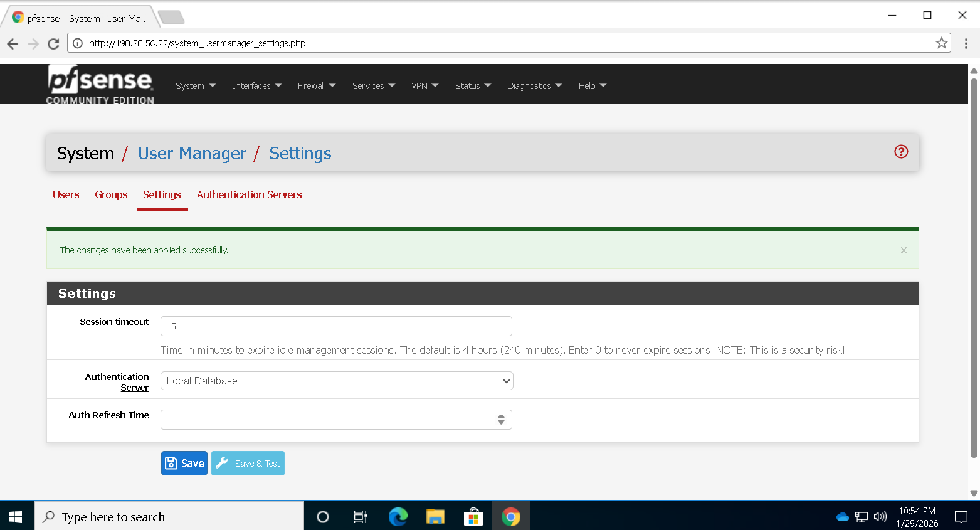Switch to the Authentication Servers tab

[x=249, y=194]
